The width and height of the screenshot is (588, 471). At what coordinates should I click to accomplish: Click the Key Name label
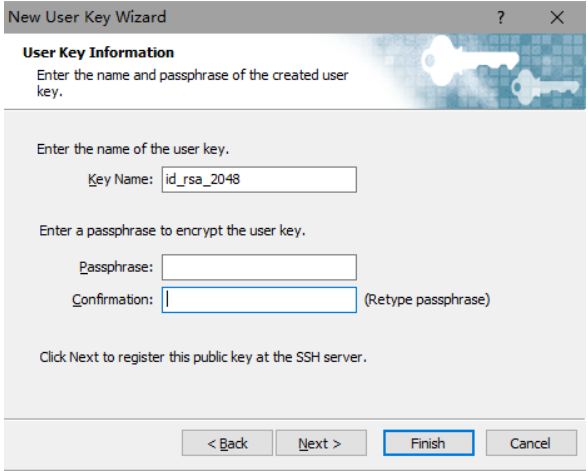point(120,180)
